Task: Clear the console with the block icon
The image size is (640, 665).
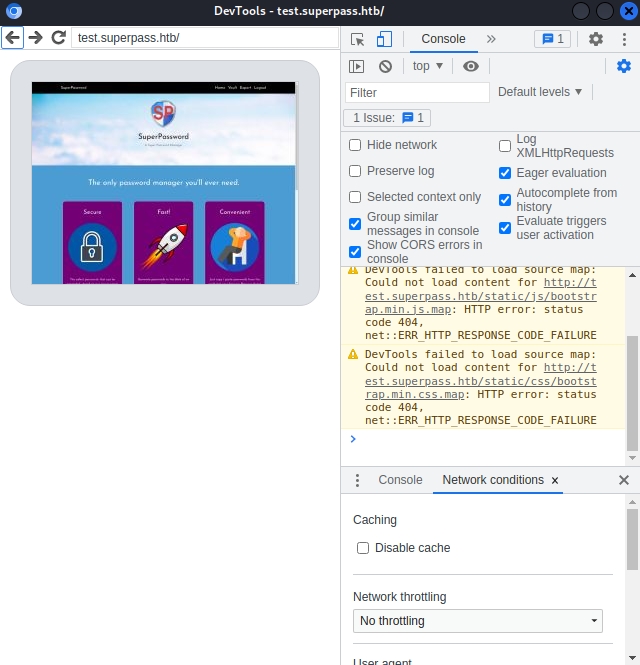Action: (x=385, y=66)
